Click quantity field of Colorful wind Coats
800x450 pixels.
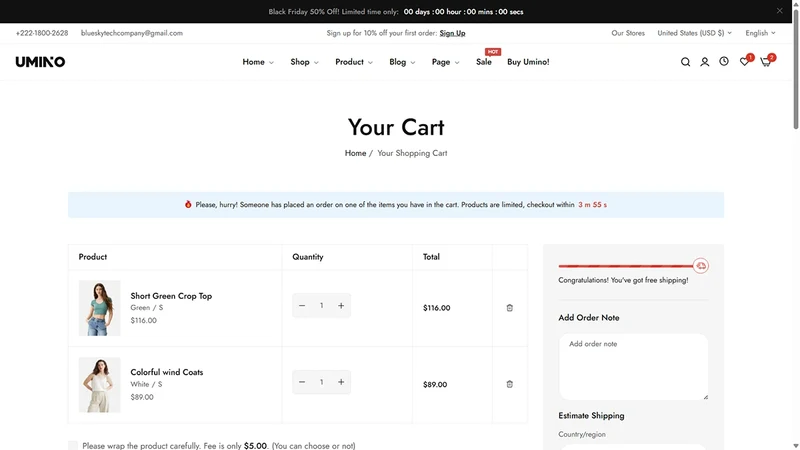[x=321, y=382]
